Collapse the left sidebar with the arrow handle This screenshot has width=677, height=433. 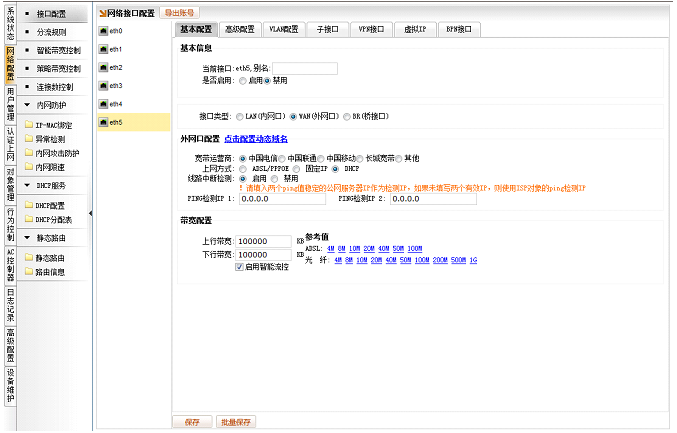click(x=91, y=212)
